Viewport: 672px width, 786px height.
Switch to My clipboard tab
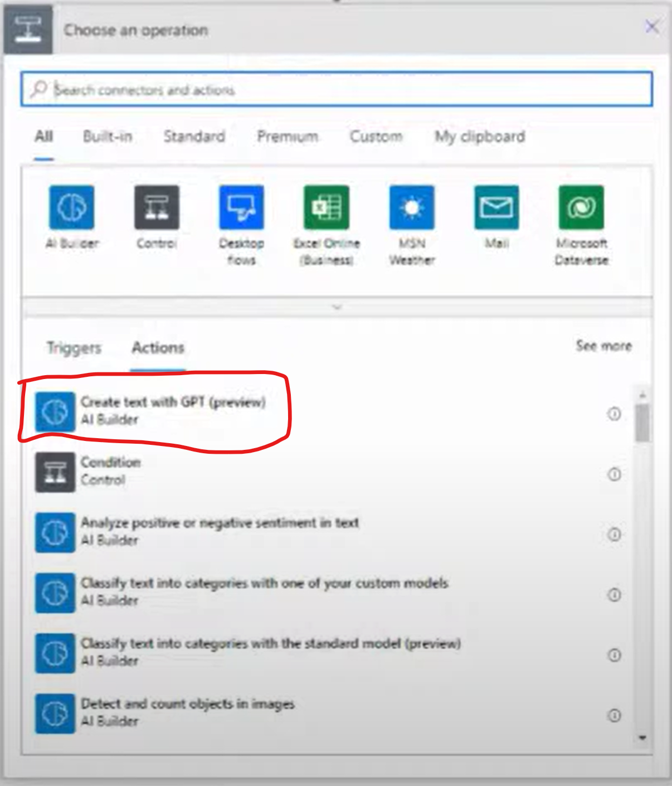[x=480, y=137]
